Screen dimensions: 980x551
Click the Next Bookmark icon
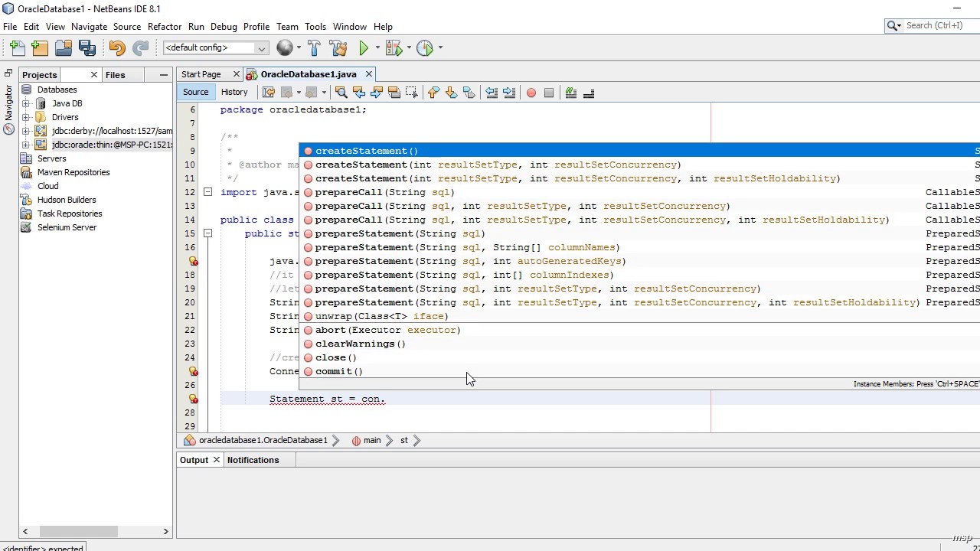451,93
